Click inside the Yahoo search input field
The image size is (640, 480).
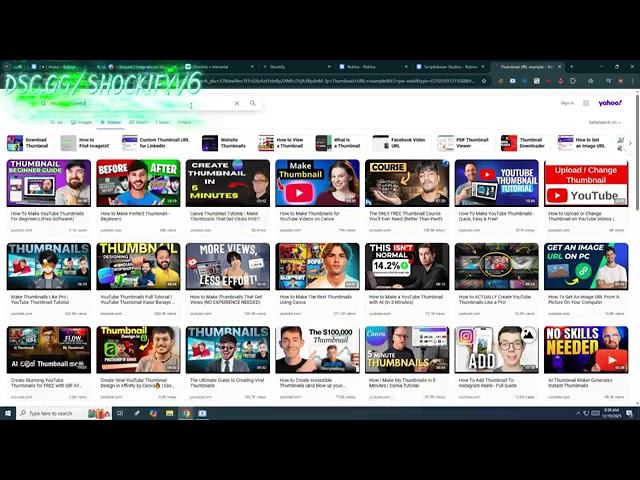[139, 103]
